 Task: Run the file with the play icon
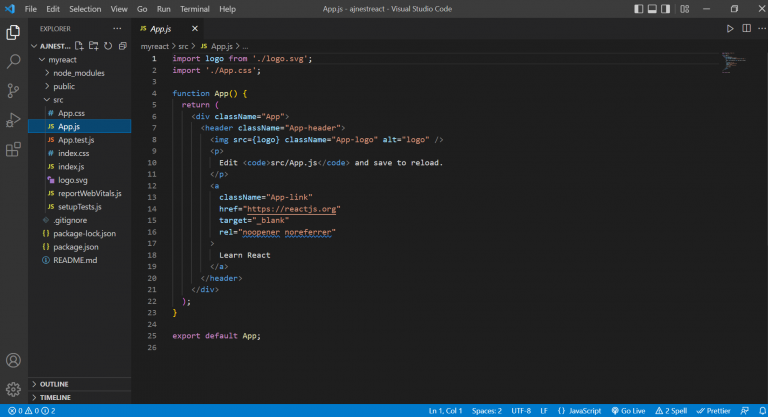pos(730,29)
